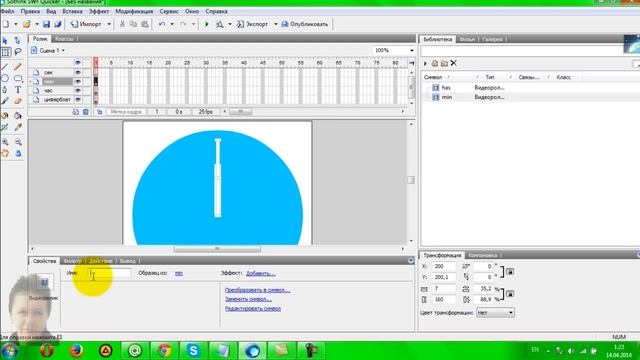The width and height of the screenshot is (640, 360).
Task: Open the Экспорт dropdown arrow
Action: [276, 24]
